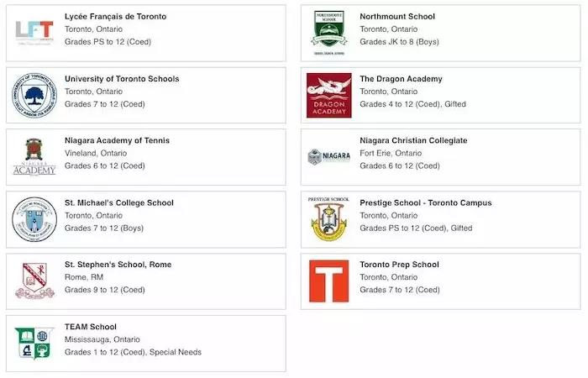Click the University of Toronto Schools crest
This screenshot has width=588, height=378.
point(34,95)
